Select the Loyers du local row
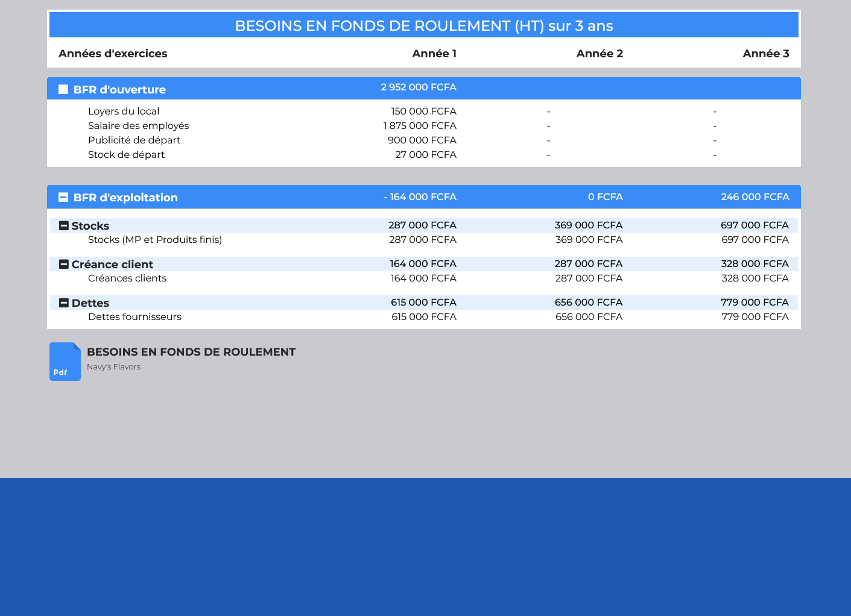This screenshot has width=851, height=616. pyautogui.click(x=124, y=112)
